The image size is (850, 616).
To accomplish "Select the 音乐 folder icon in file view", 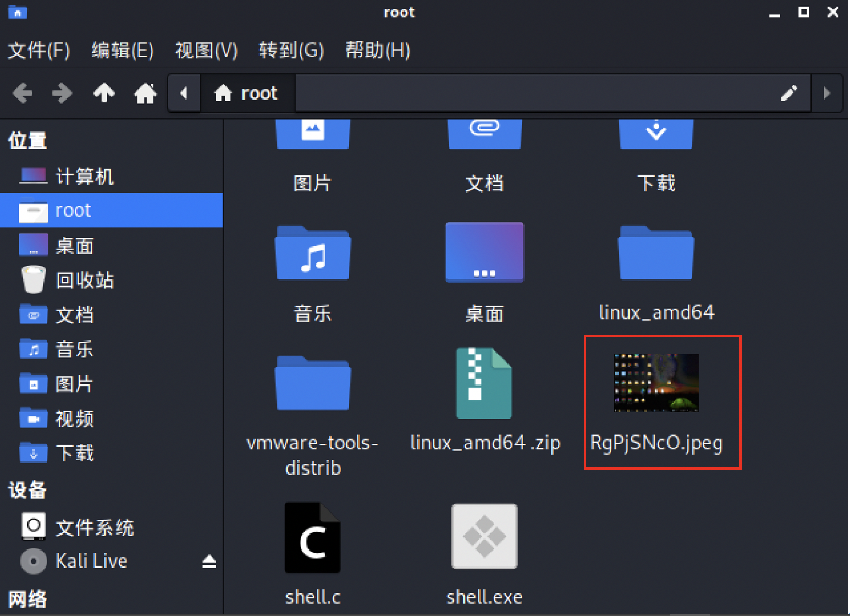I will 313,254.
